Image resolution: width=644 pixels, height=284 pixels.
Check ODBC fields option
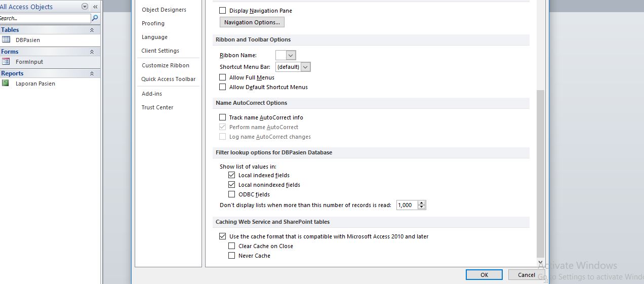click(232, 194)
